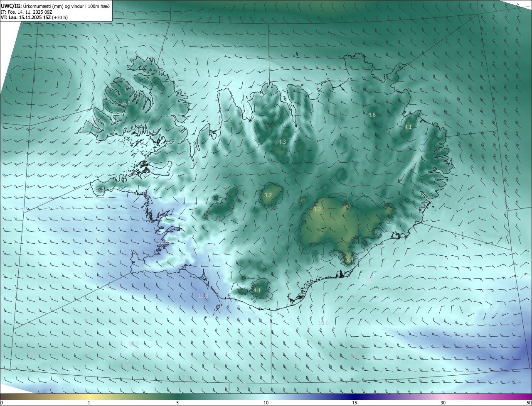Click the 4.1 value in northeast Iceland
This screenshot has width=532, height=406.
pyautogui.click(x=408, y=127)
